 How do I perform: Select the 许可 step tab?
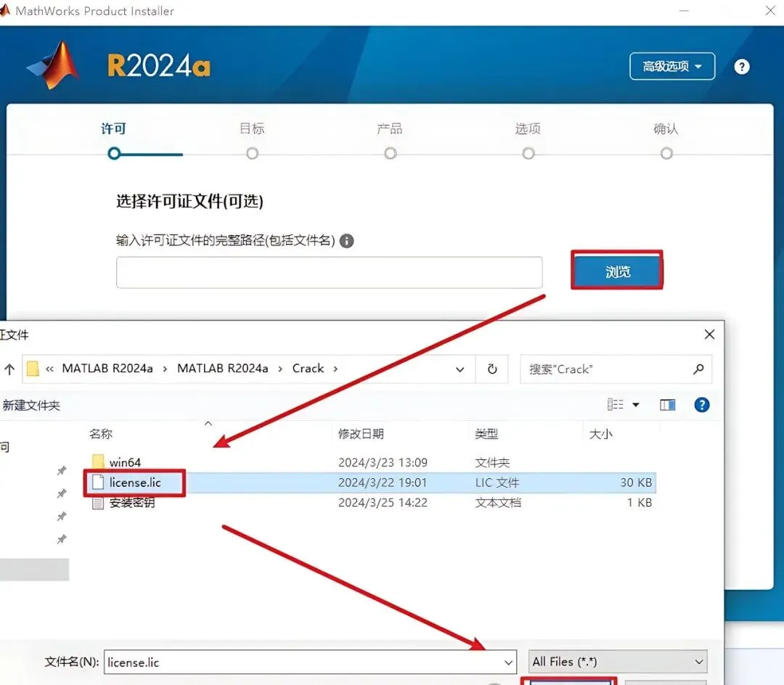[113, 129]
